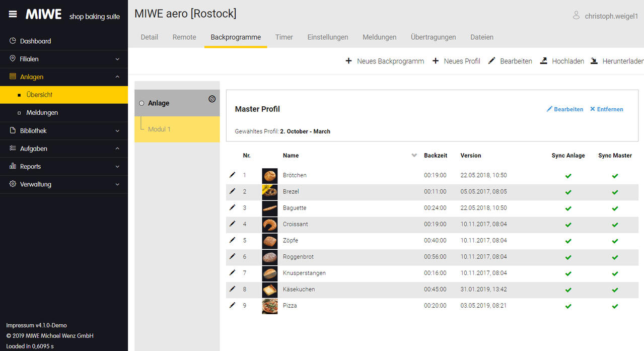Click the Hochladen button

pyautogui.click(x=562, y=61)
